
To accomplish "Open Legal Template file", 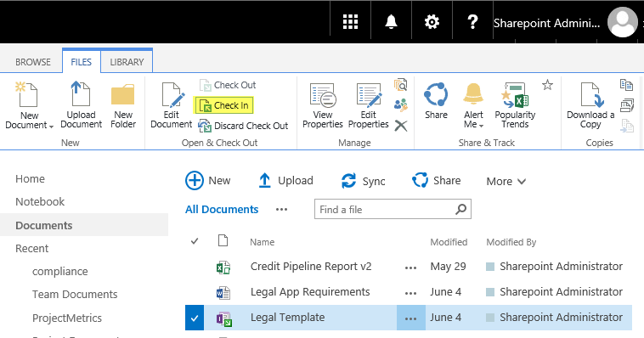I will click(x=287, y=318).
